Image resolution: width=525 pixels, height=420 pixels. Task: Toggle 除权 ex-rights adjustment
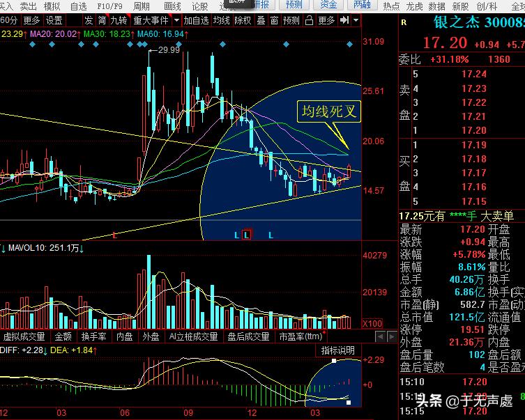(x=243, y=20)
